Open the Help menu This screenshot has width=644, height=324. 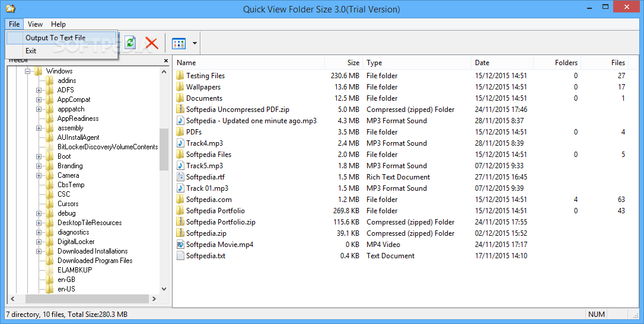(58, 24)
